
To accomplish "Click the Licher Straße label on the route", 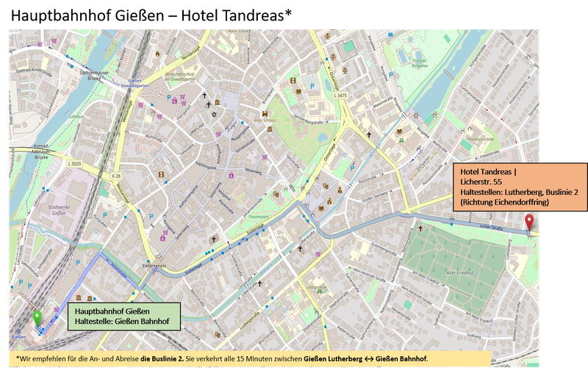I will pyautogui.click(x=491, y=227).
